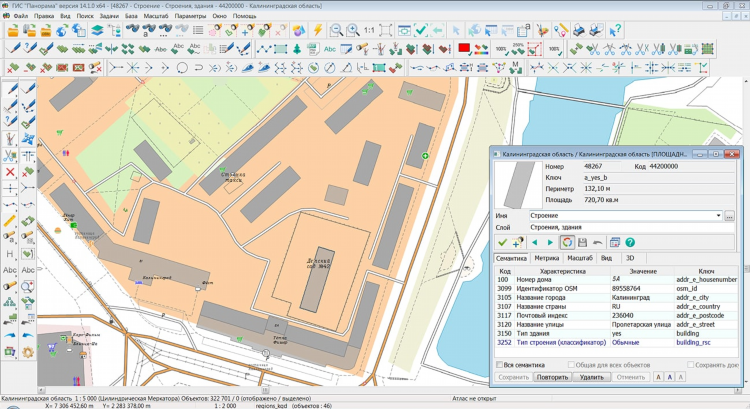Click the round help question icon in dialog
Viewport: 750px width, 409px height.
(630, 243)
